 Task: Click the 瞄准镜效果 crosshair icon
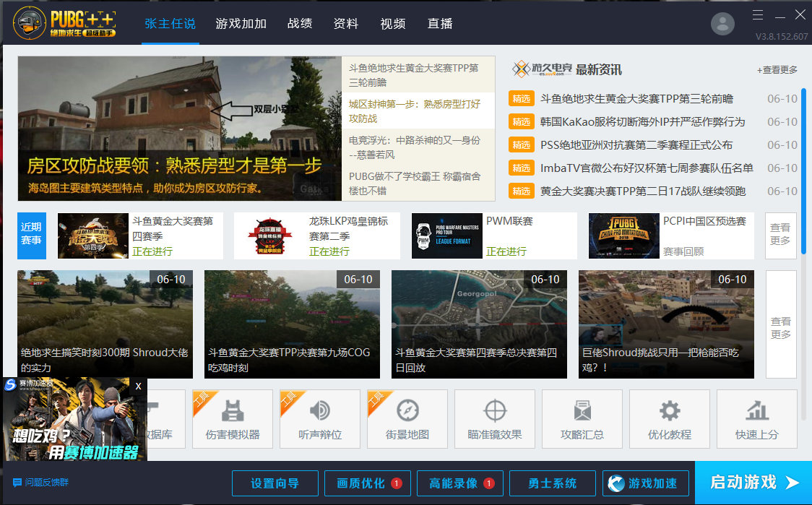coord(494,419)
